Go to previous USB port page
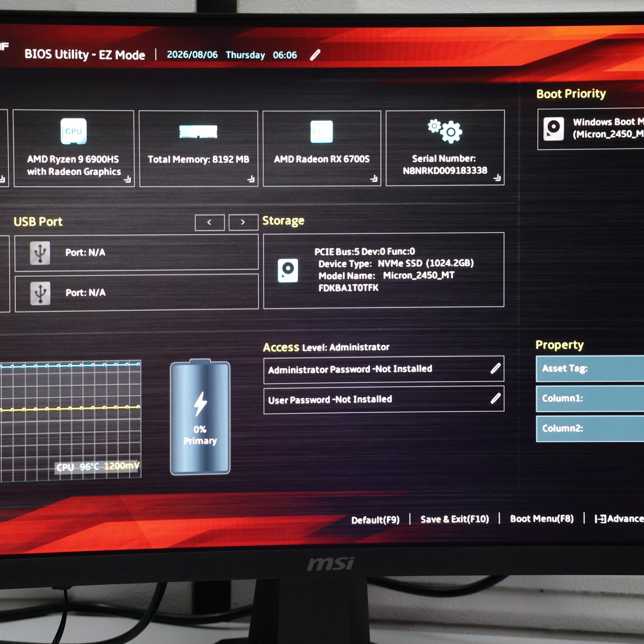This screenshot has height=644, width=644. [x=210, y=222]
